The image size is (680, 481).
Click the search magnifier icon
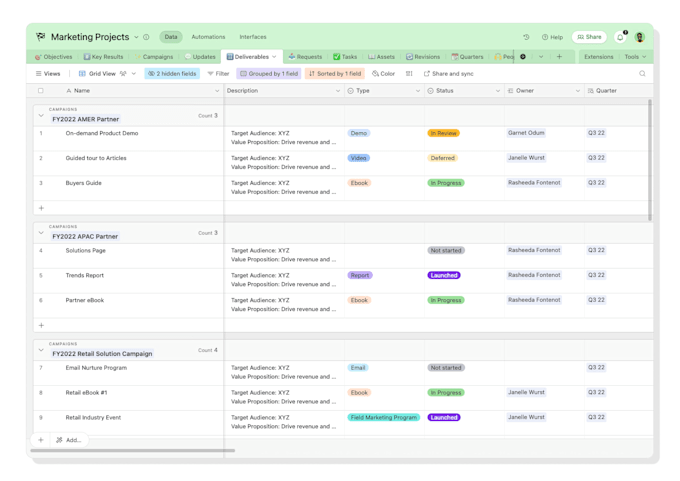tap(642, 74)
